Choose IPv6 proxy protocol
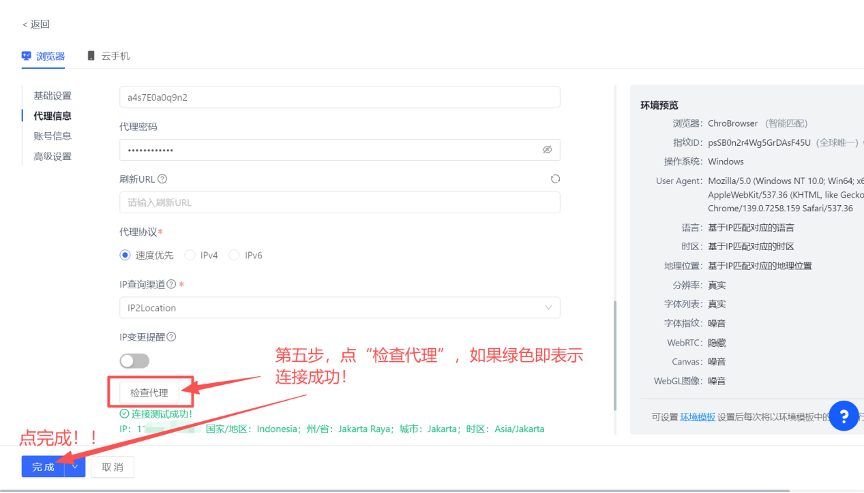 [x=235, y=255]
